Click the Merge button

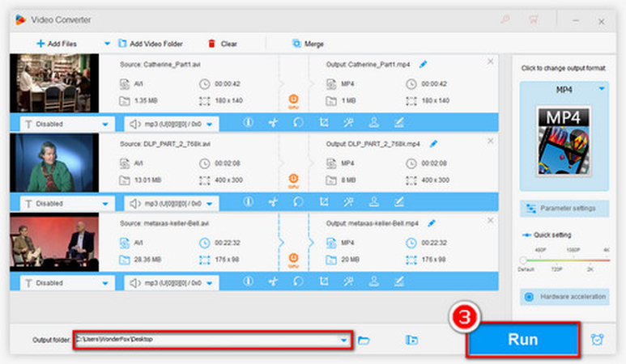pos(308,44)
